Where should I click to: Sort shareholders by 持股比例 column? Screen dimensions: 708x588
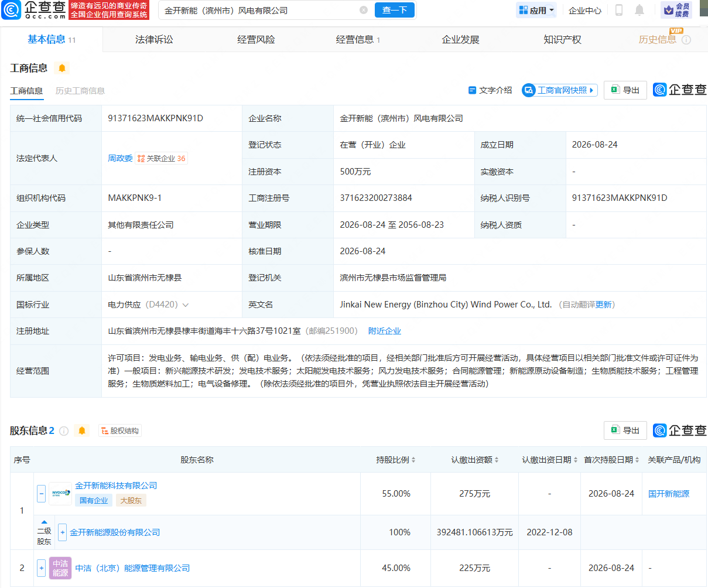[396, 460]
